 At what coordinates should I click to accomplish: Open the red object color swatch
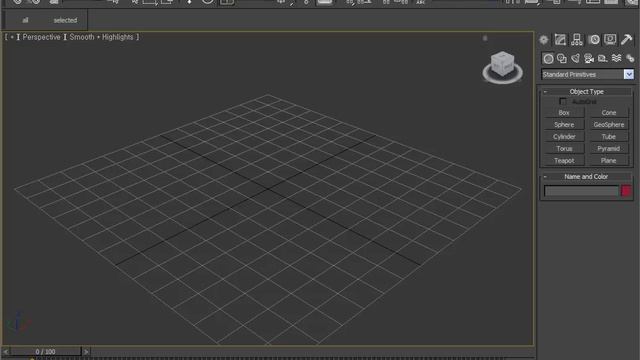(x=626, y=191)
